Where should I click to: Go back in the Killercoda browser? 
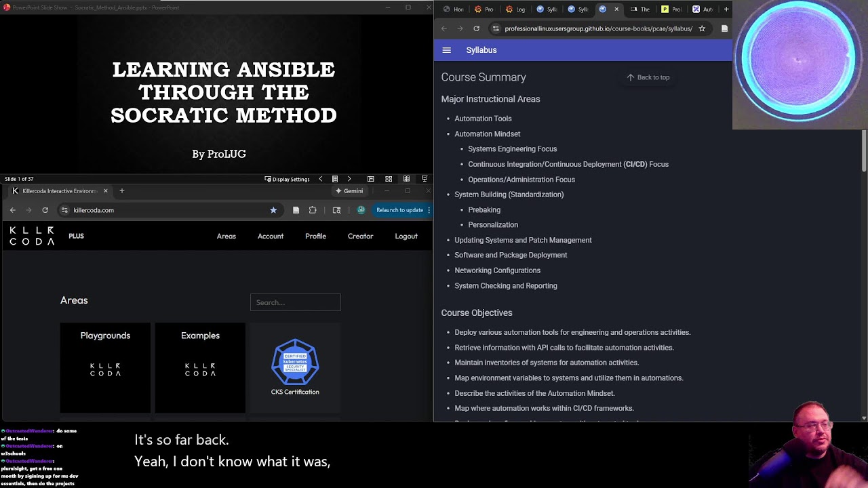(x=12, y=210)
